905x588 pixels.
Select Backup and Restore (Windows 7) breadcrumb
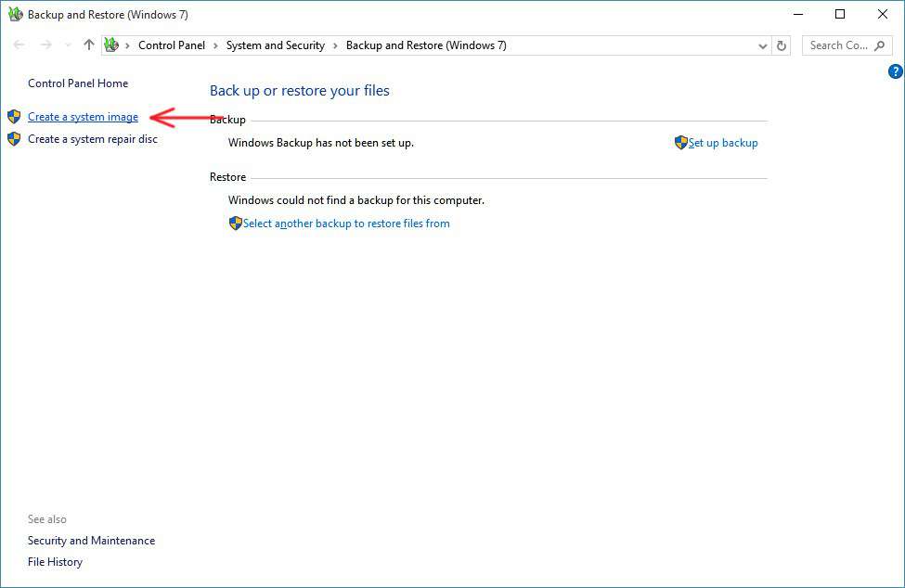tap(426, 45)
